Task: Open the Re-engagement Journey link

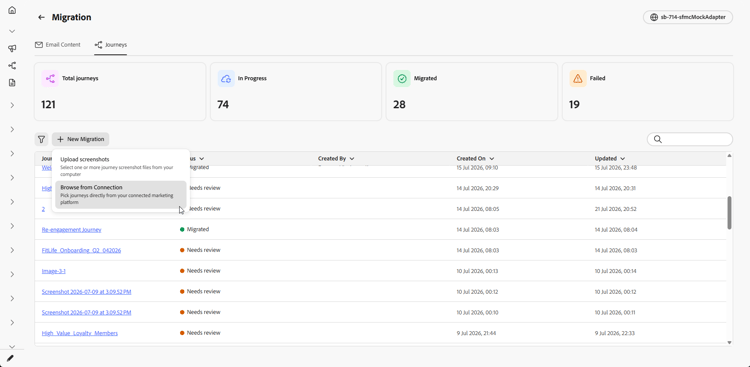Action: point(71,230)
